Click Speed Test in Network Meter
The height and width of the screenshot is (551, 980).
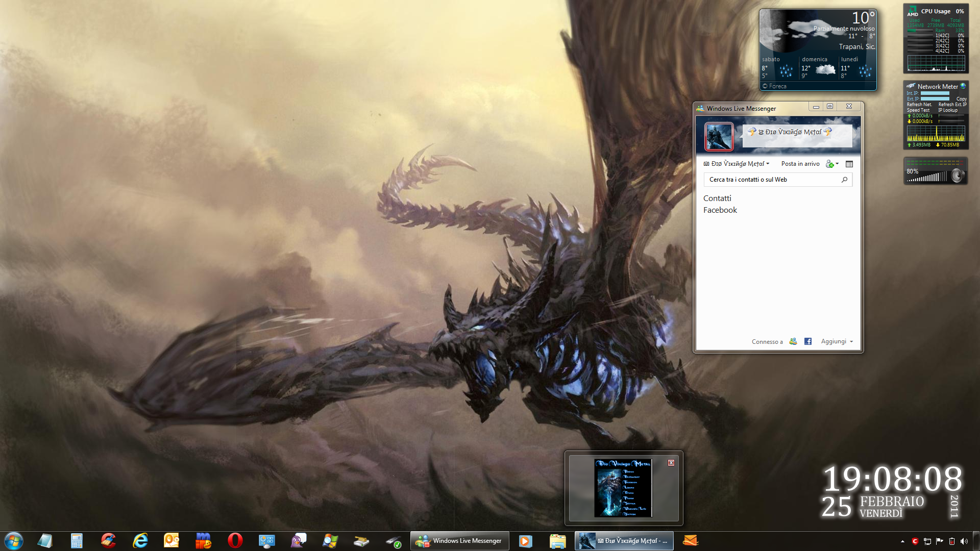pos(918,110)
